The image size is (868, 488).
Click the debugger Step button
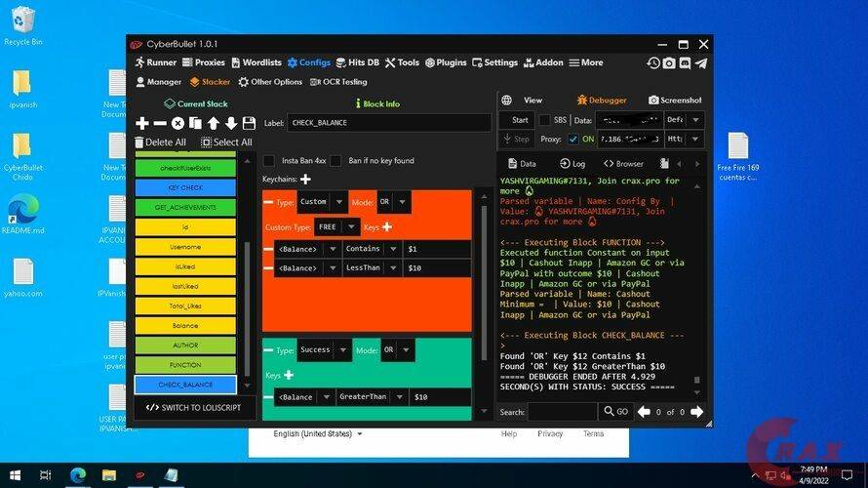pyautogui.click(x=516, y=139)
